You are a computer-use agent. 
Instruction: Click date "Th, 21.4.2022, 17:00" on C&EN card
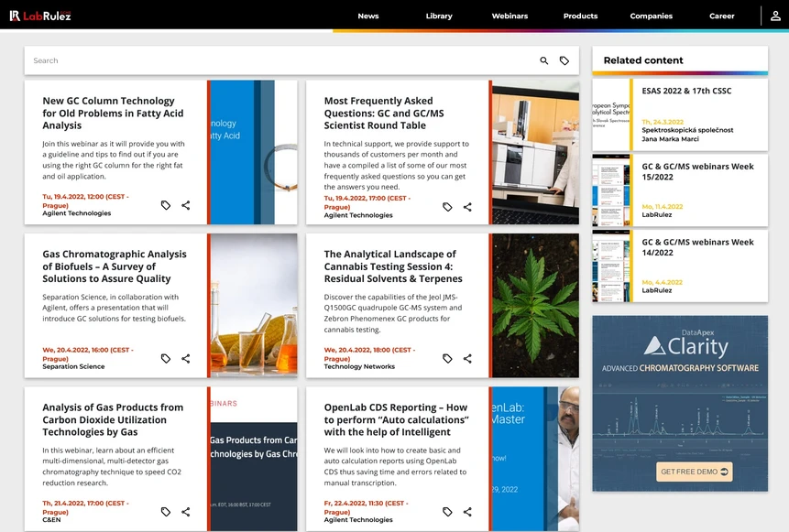[85, 507]
